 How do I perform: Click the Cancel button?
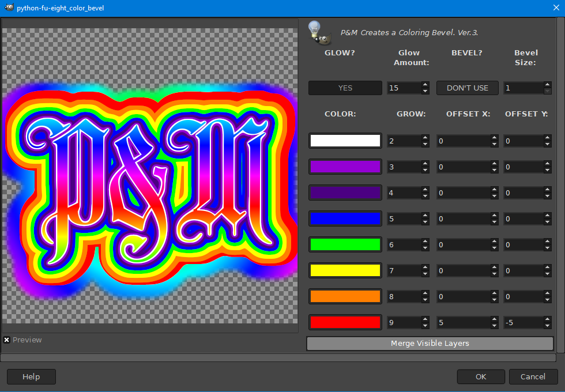tap(533, 377)
